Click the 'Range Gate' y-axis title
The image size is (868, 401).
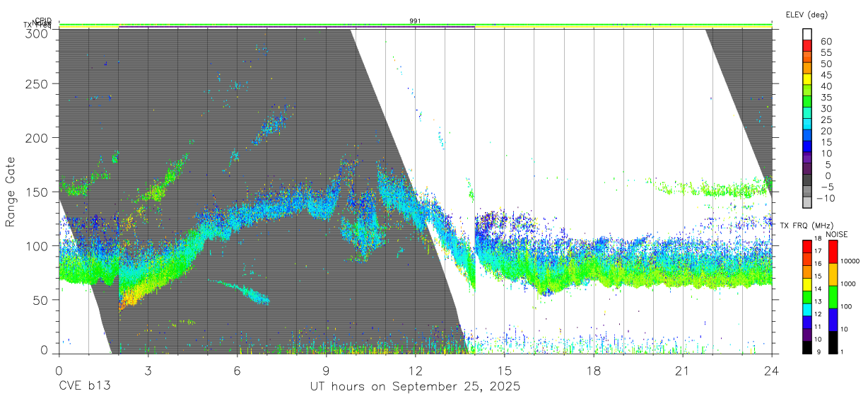point(11,192)
